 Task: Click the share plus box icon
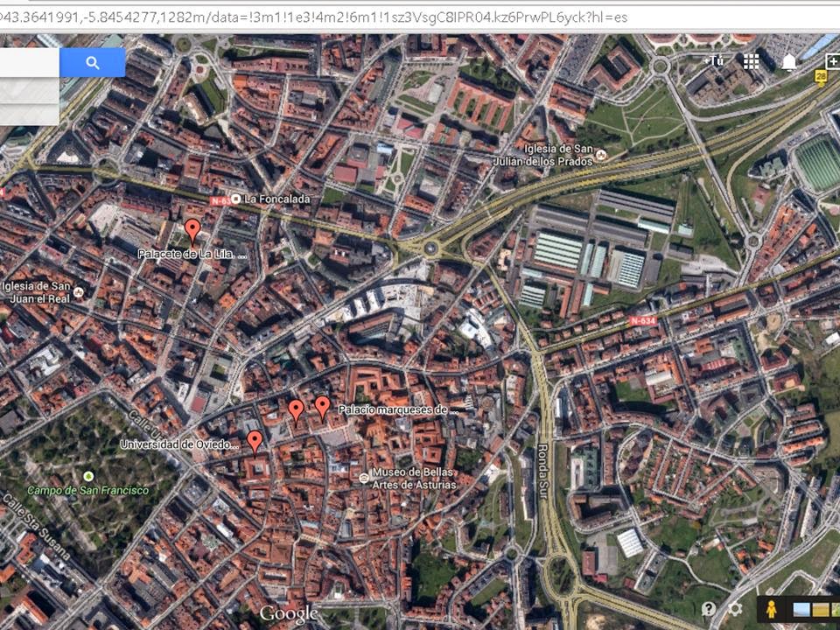tap(833, 61)
